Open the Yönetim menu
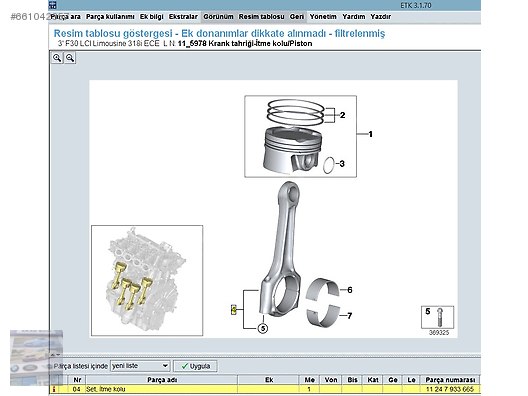The image size is (528, 396). [323, 17]
